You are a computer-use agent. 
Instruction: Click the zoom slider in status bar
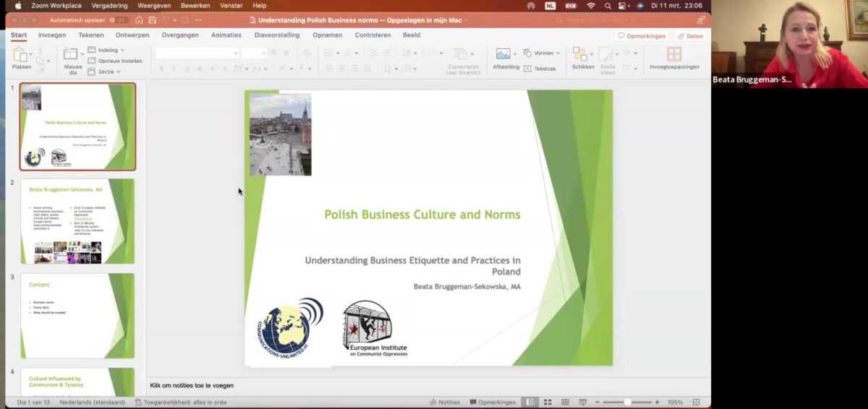(627, 402)
